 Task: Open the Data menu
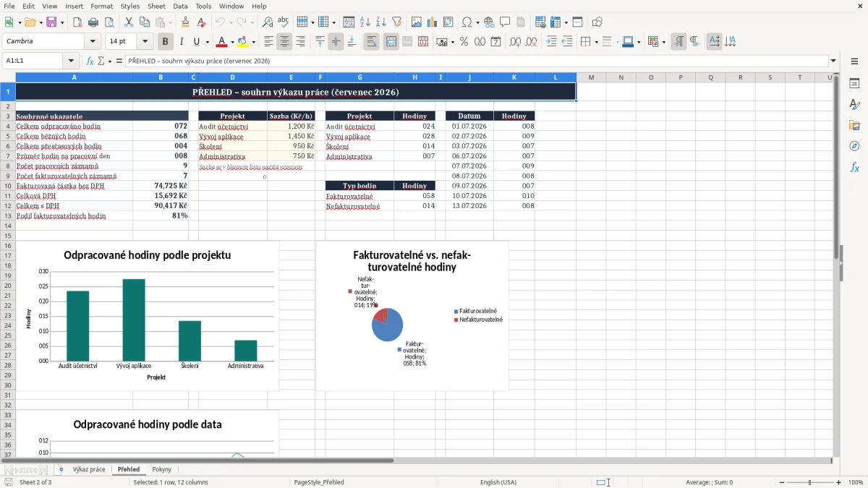[x=180, y=6]
